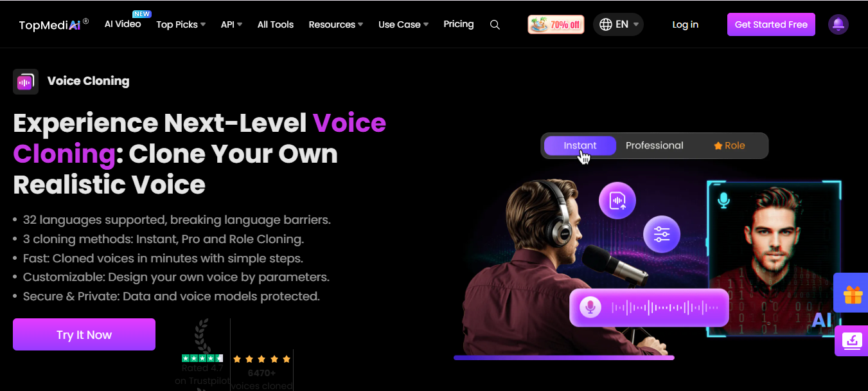Click the microphone icon in waveform bar

tap(590, 307)
